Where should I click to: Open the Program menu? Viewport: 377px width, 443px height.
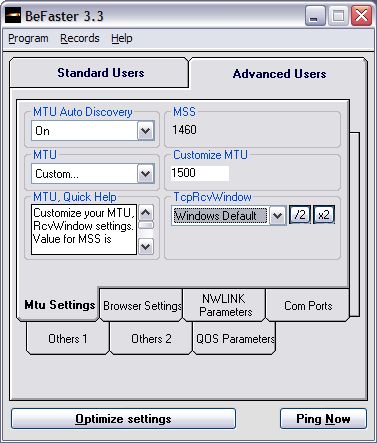pyautogui.click(x=28, y=38)
